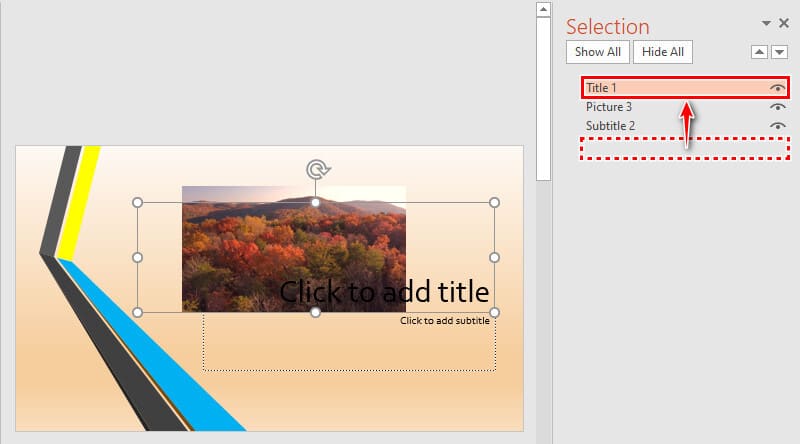Click the Show All button
The height and width of the screenshot is (444, 800).
[597, 52]
